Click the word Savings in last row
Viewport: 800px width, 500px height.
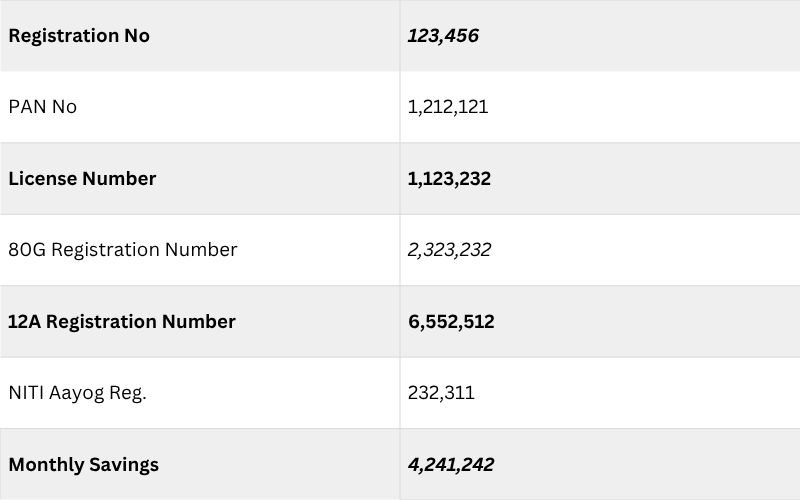[123, 466]
